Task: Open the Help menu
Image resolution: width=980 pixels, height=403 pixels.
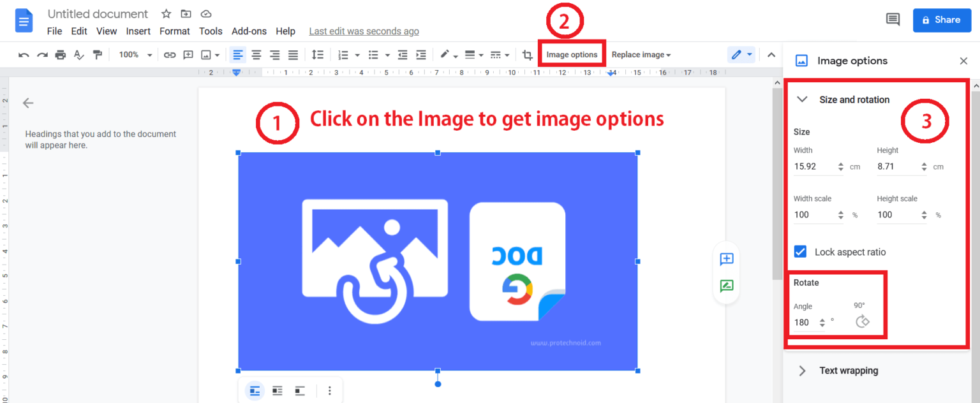Action: pos(285,31)
